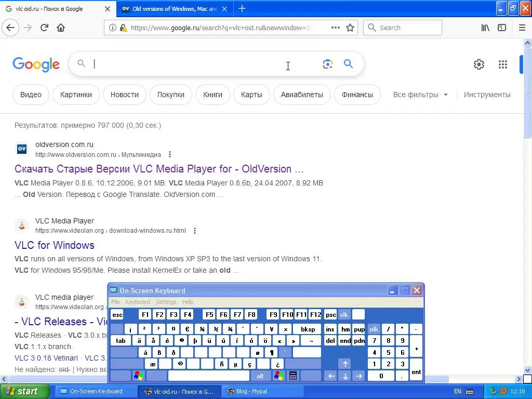This screenshot has height=399, width=532.
Task: Bookmark this page with the star
Action: [350, 28]
